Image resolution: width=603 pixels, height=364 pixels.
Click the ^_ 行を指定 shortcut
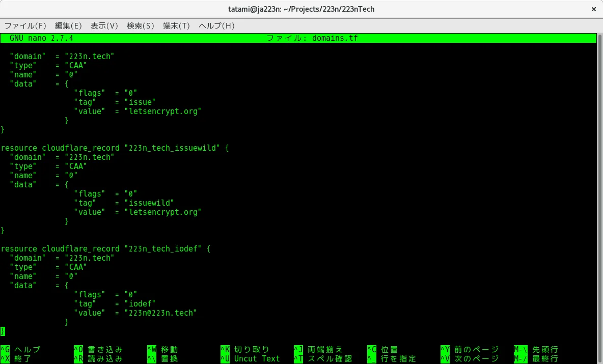pos(392,358)
